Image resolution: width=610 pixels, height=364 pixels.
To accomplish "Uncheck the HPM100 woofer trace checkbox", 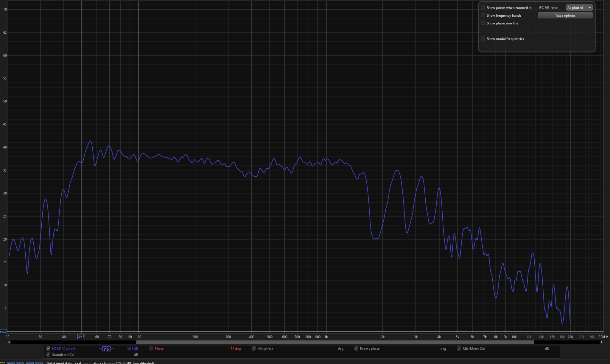I will 48,349.
